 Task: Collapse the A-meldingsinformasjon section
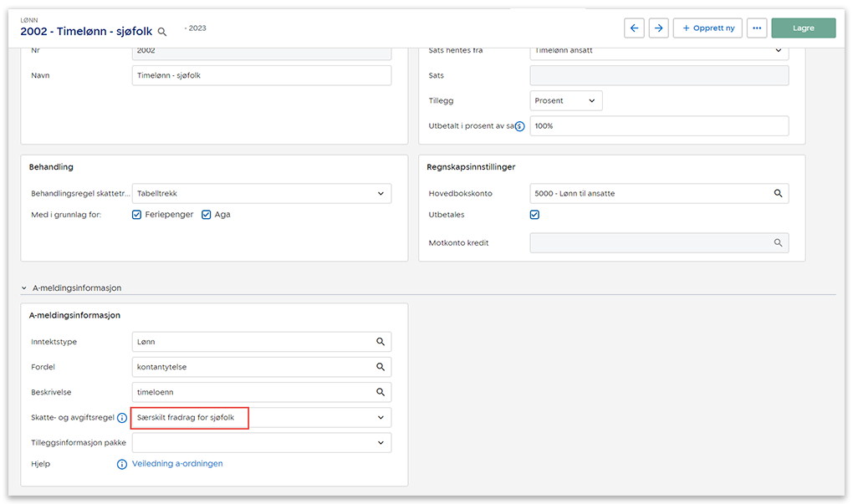click(24, 288)
